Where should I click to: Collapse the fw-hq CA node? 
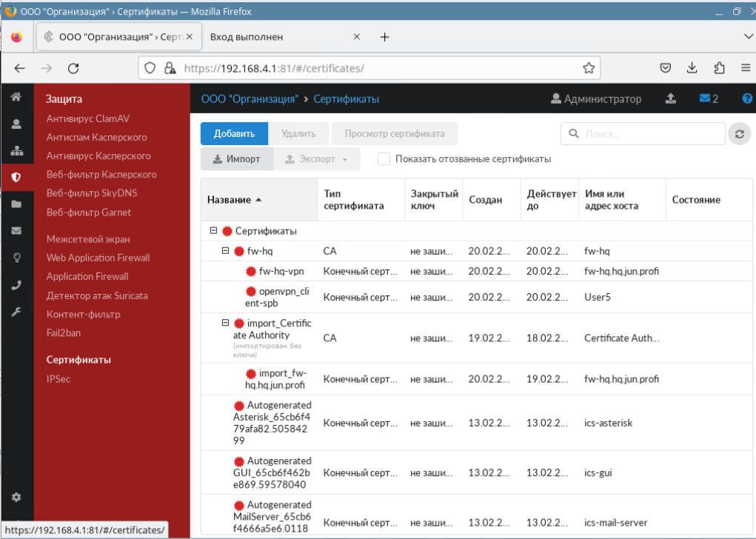click(226, 251)
